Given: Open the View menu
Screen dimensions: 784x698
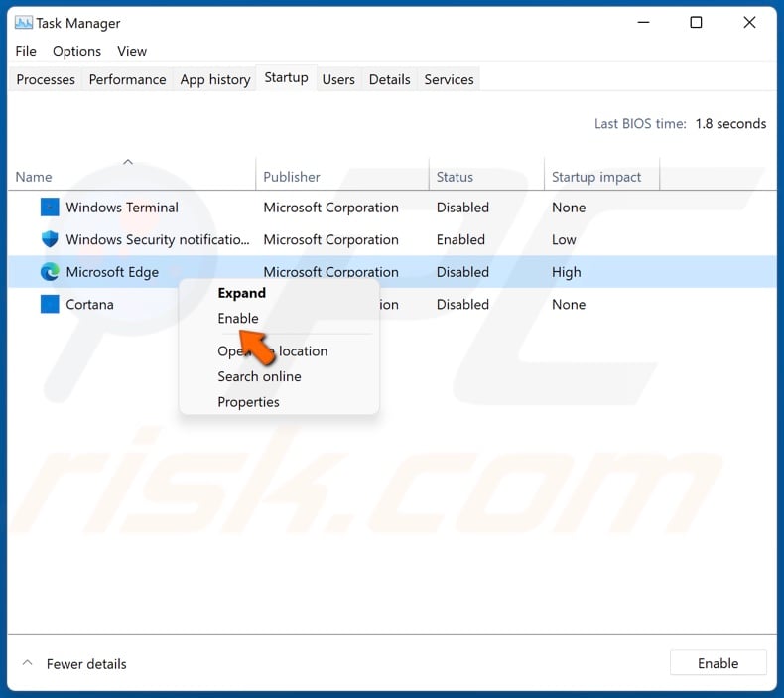Looking at the screenshot, I should point(132,51).
